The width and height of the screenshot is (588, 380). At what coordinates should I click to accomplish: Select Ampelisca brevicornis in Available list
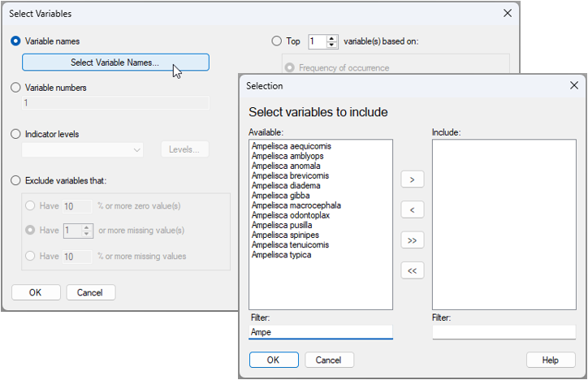[290, 175]
